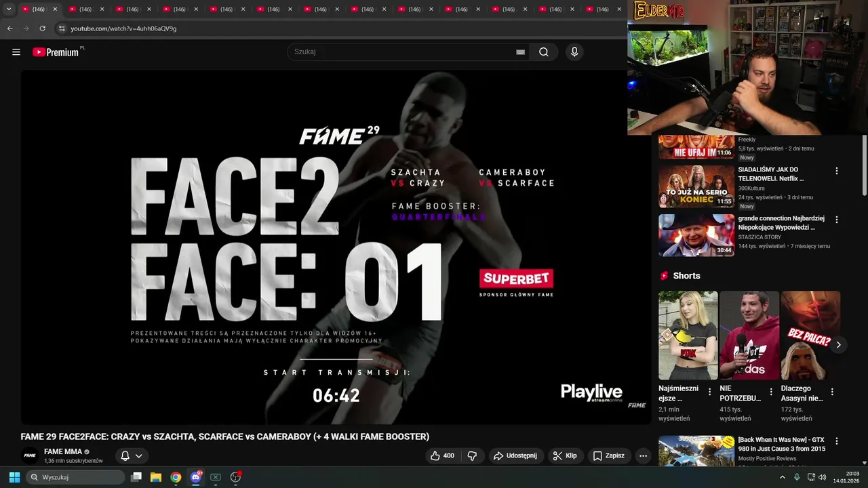
Task: Open the volume icon in system tray
Action: coord(822,477)
